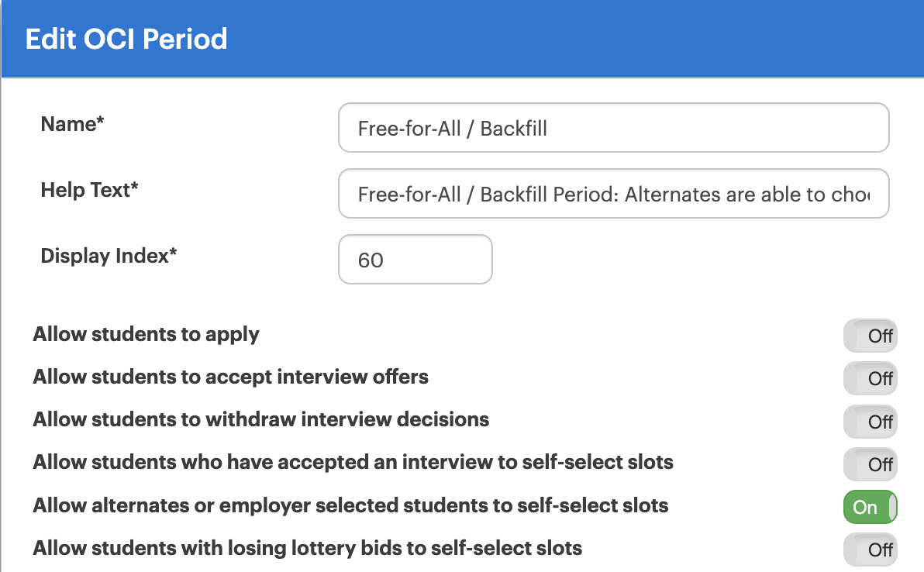Enable the Allow students to apply toggle

click(x=870, y=336)
